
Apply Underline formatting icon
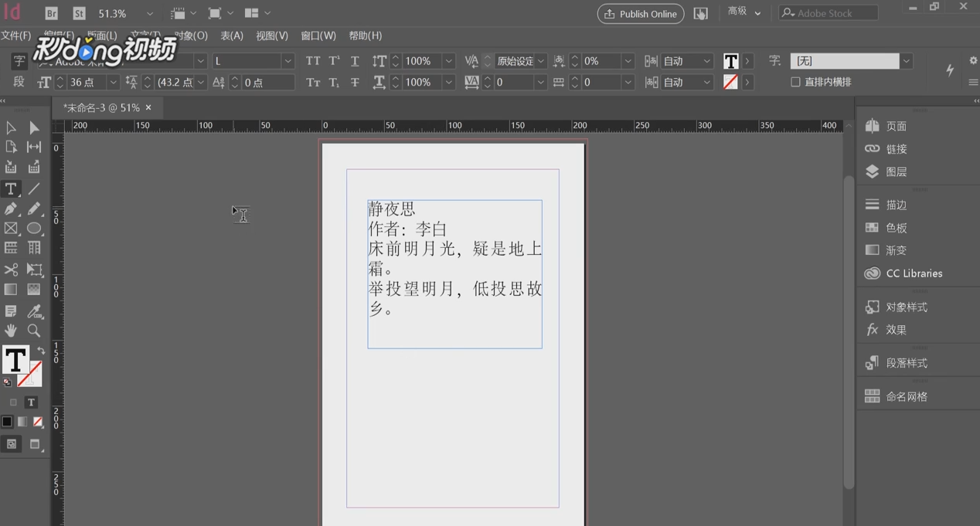click(x=355, y=61)
